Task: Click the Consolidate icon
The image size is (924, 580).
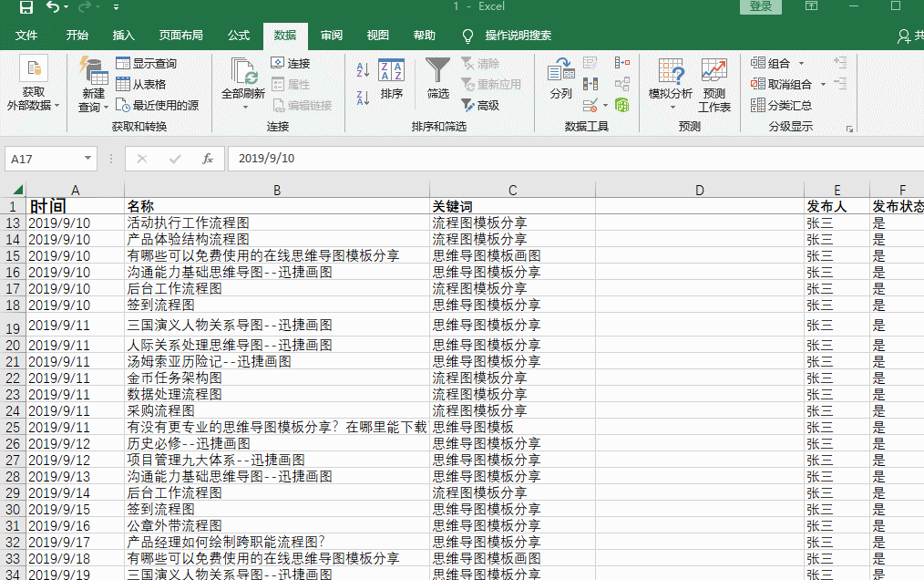Action: click(x=621, y=63)
